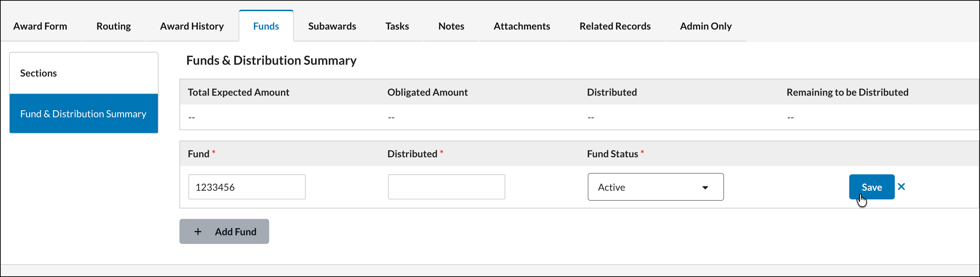Open the Routing tab
This screenshot has width=980, height=277.
coord(113,26)
